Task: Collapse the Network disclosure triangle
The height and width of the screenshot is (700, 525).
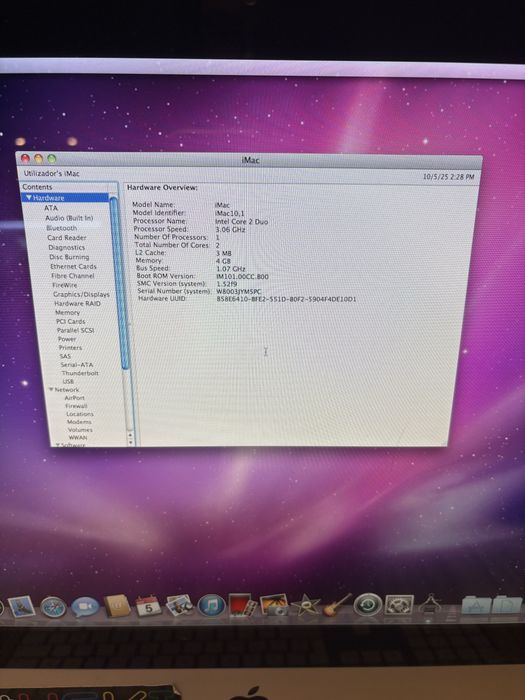Action: tap(51, 390)
